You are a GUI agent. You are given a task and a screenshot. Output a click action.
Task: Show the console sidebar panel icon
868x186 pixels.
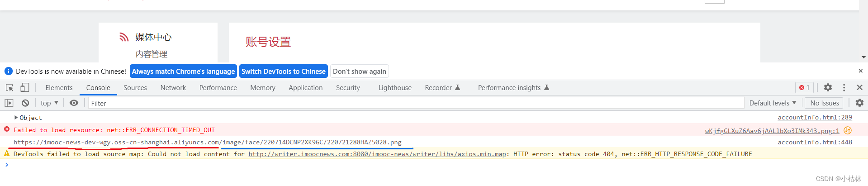[9, 103]
